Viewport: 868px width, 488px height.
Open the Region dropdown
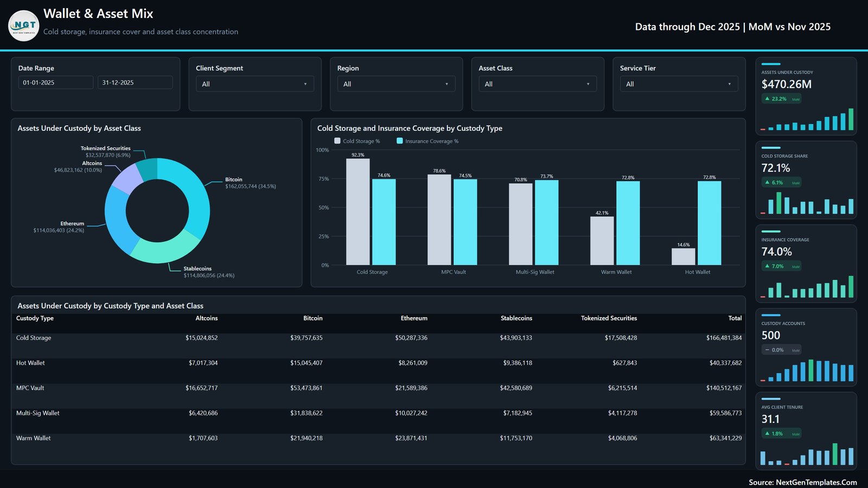click(x=396, y=84)
